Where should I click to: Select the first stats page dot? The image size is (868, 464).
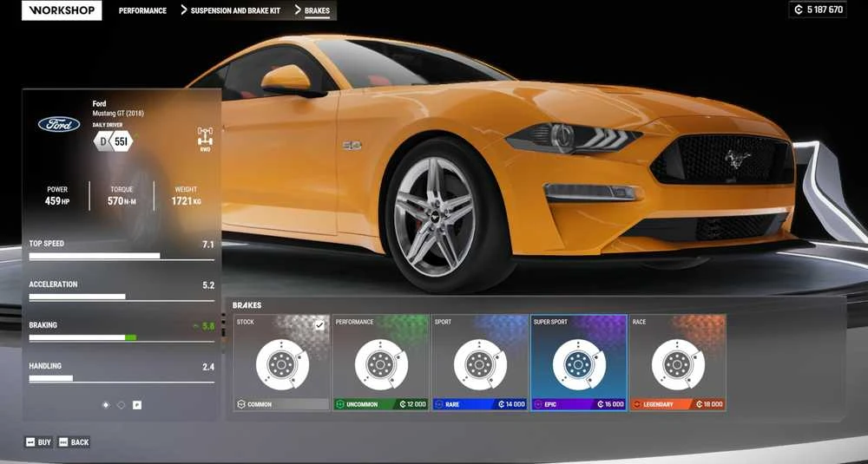[106, 405]
